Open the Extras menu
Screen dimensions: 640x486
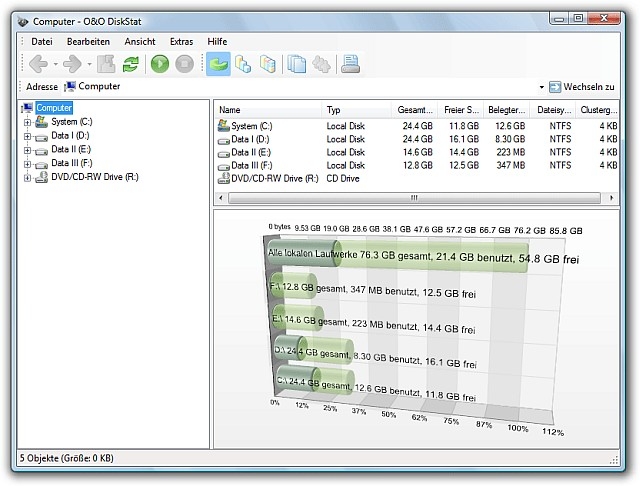[x=181, y=41]
